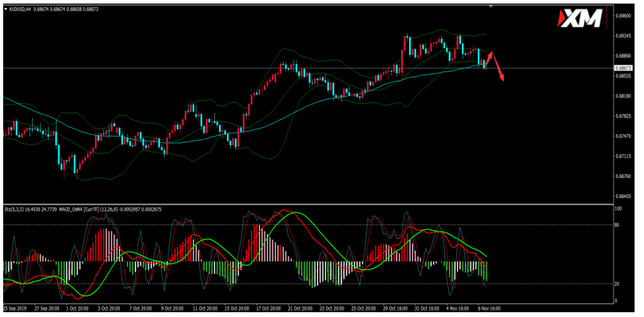The image size is (644, 317).
Task: Click the 100 level on stochastic scale
Action: click(619, 209)
